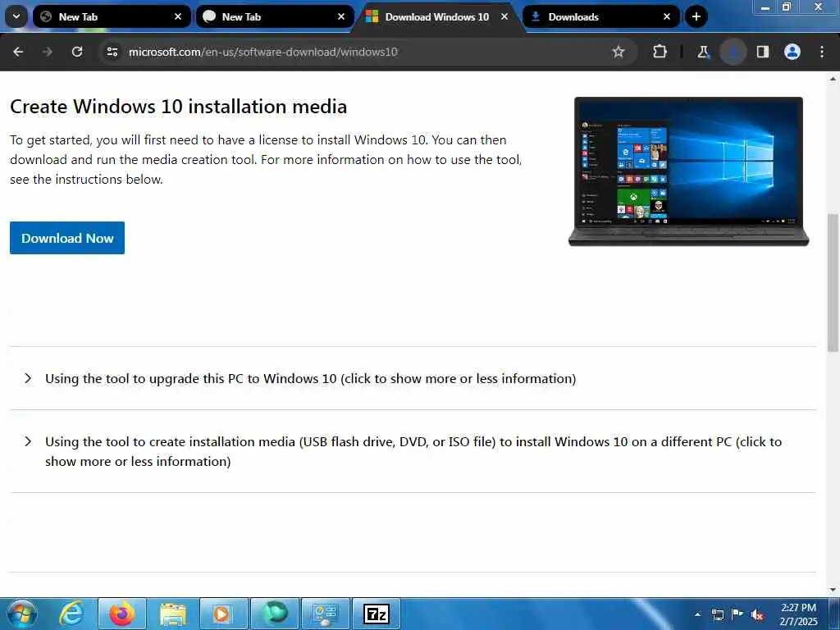Image resolution: width=840 pixels, height=630 pixels.
Task: Open the Windows Start orb
Action: point(21,614)
